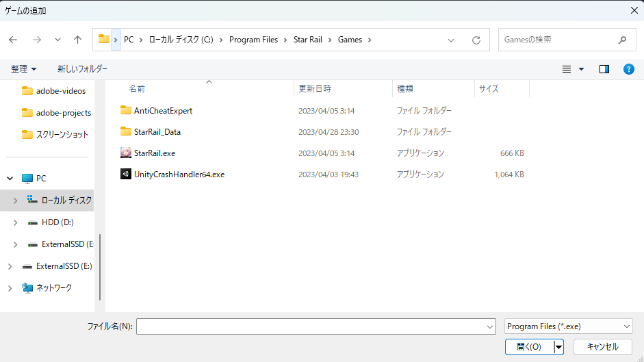Click the 開く(O) button
The height and width of the screenshot is (362, 644).
[x=529, y=347]
